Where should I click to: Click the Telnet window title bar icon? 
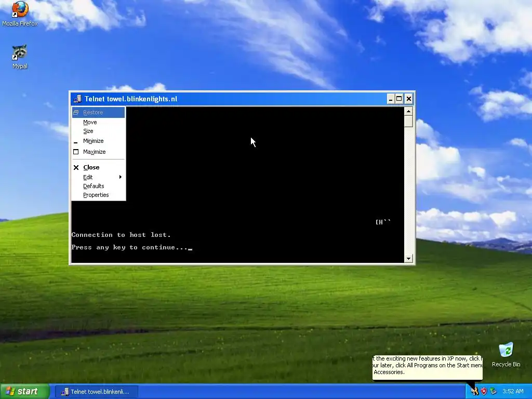coord(78,99)
